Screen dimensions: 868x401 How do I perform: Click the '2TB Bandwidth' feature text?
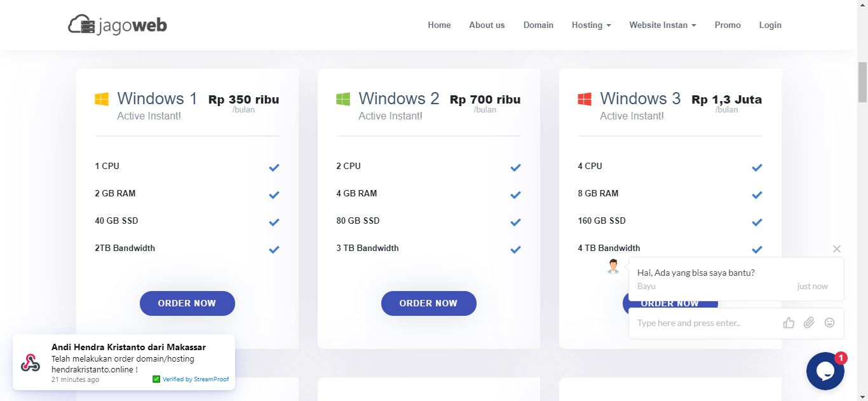pyautogui.click(x=125, y=248)
